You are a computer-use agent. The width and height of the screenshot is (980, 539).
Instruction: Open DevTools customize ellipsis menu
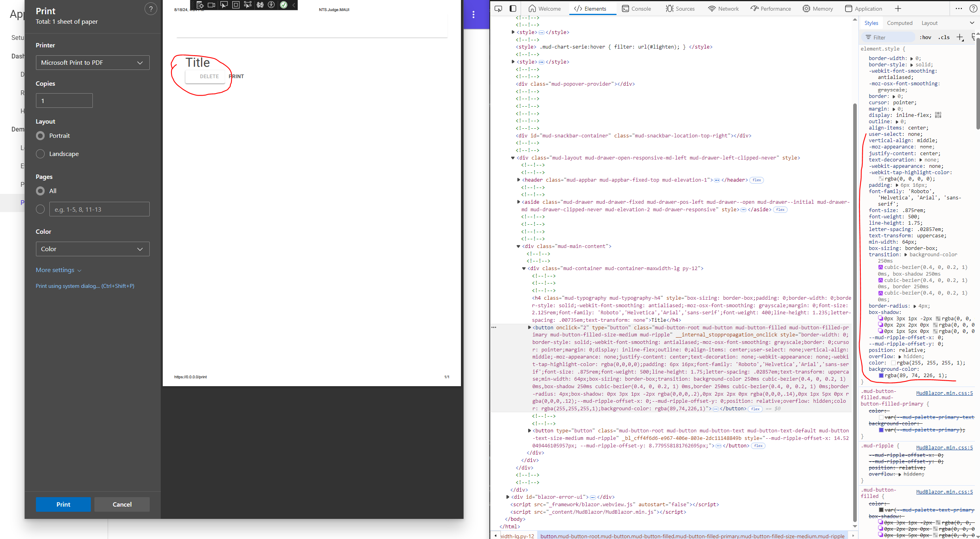(959, 9)
